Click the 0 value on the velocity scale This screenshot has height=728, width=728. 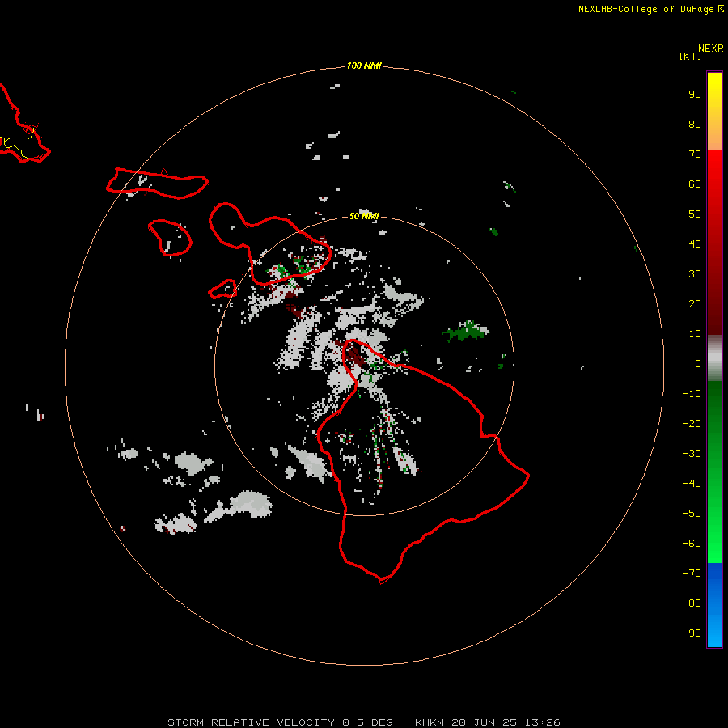[x=698, y=364]
